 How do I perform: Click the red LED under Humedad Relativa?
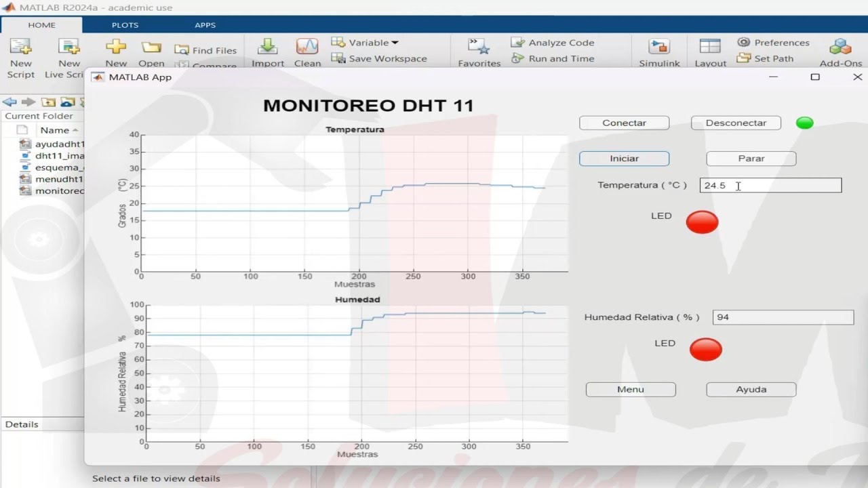tap(706, 349)
